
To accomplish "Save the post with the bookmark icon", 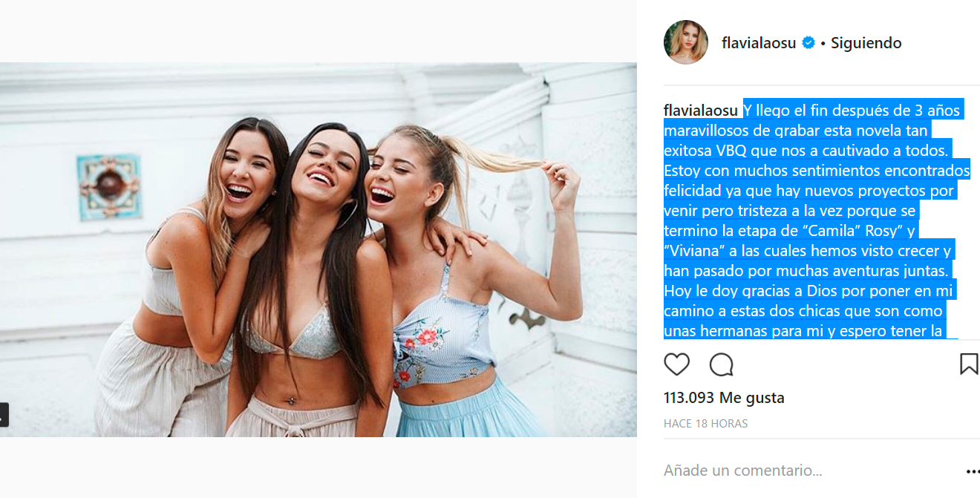I will [969, 364].
